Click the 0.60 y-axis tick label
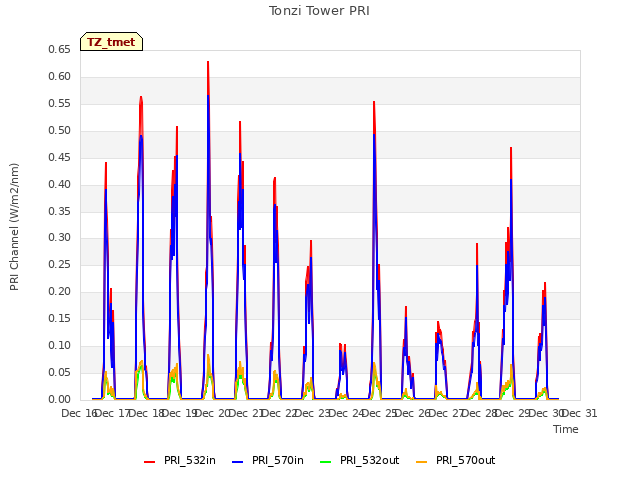The height and width of the screenshot is (480, 640). 60,76
